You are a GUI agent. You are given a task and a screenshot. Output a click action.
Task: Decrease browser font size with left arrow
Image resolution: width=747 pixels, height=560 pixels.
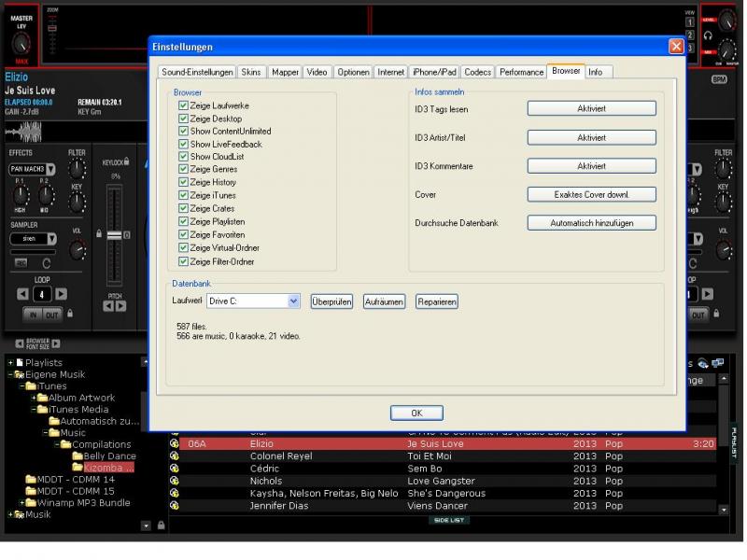point(19,343)
